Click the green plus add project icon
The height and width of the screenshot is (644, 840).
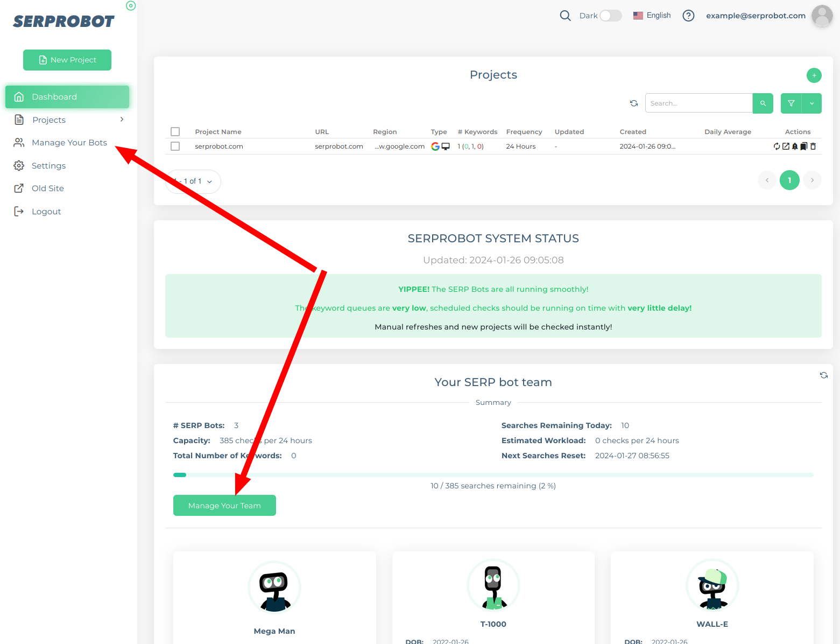[x=814, y=75]
